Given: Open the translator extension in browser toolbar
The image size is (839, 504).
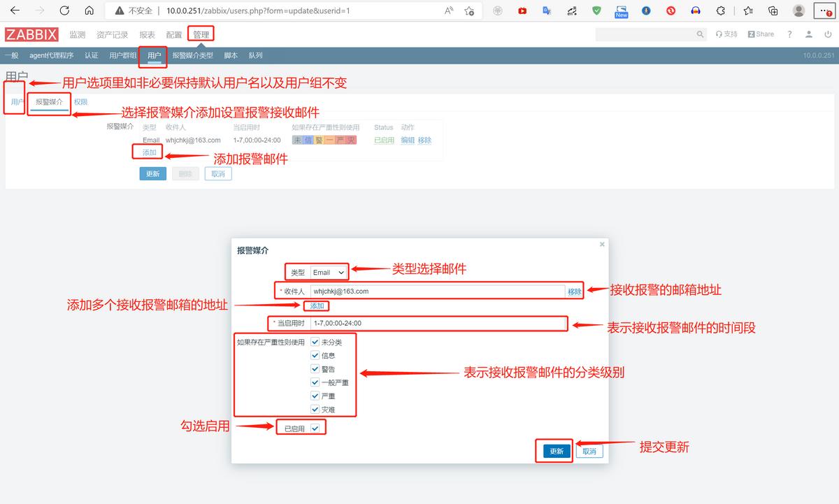Looking at the screenshot, I should (547, 10).
